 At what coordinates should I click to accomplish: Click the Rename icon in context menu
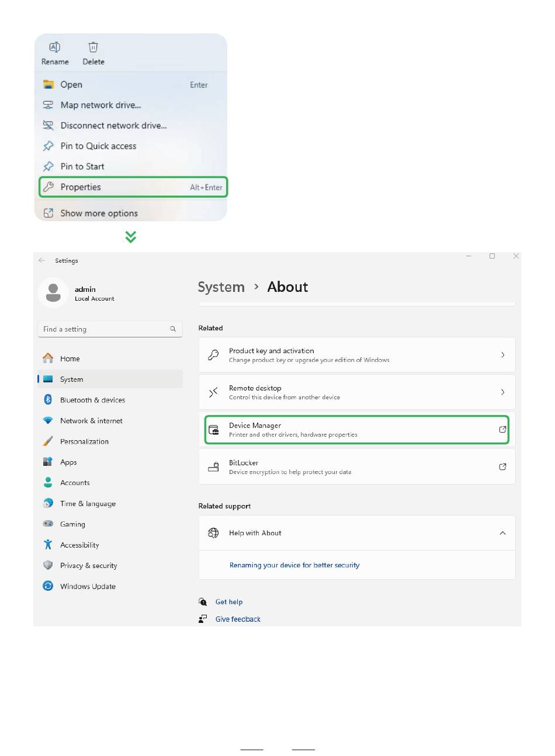pyautogui.click(x=54, y=47)
